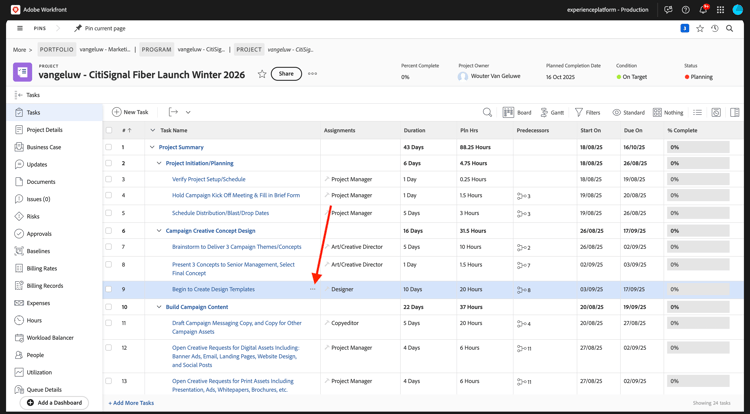Open the export dropdown arrow

[188, 113]
